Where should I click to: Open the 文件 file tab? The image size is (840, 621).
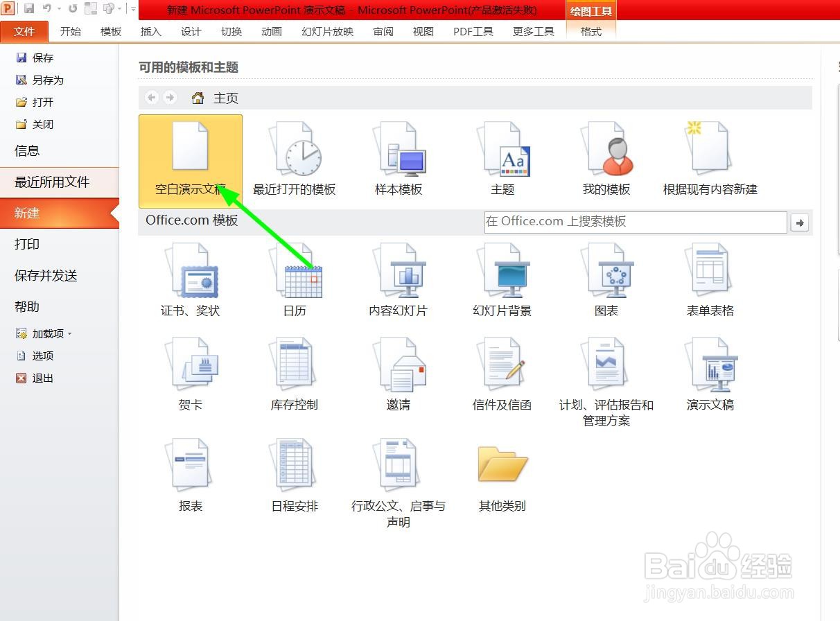(24, 31)
